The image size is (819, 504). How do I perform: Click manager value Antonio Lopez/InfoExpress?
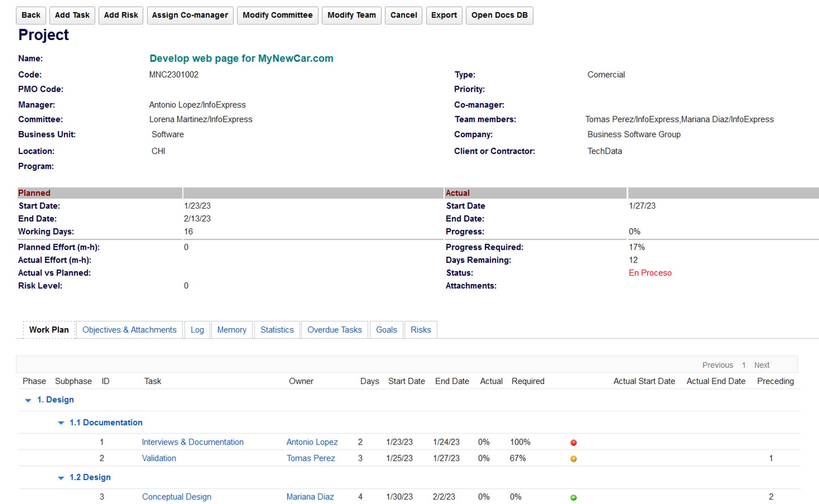198,105
